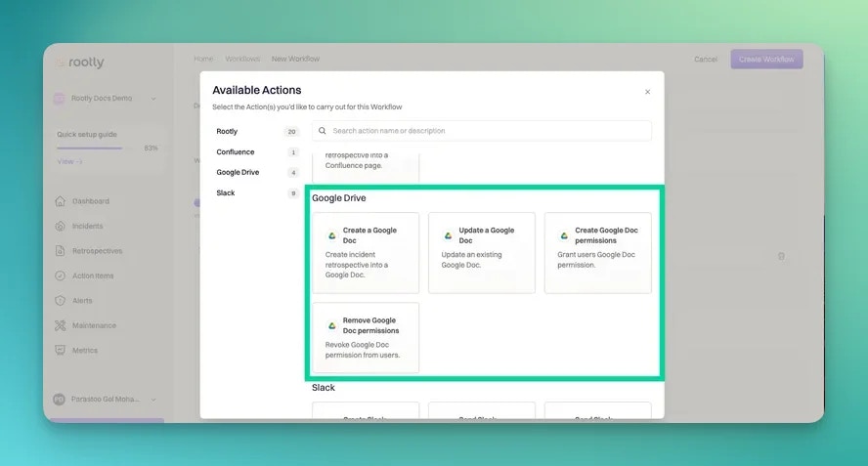Click the count badge beside Rootly
Screen dimensions: 868x466
click(x=291, y=132)
